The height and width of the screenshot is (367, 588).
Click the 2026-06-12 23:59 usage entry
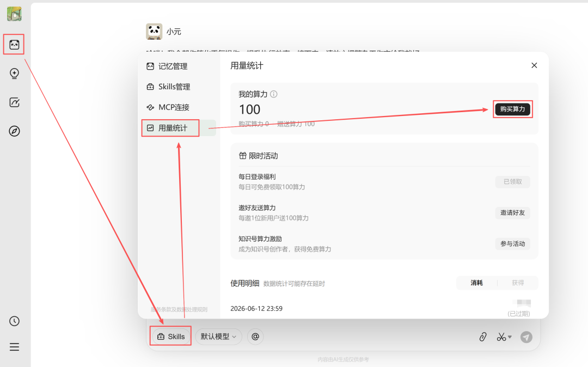(x=256, y=309)
